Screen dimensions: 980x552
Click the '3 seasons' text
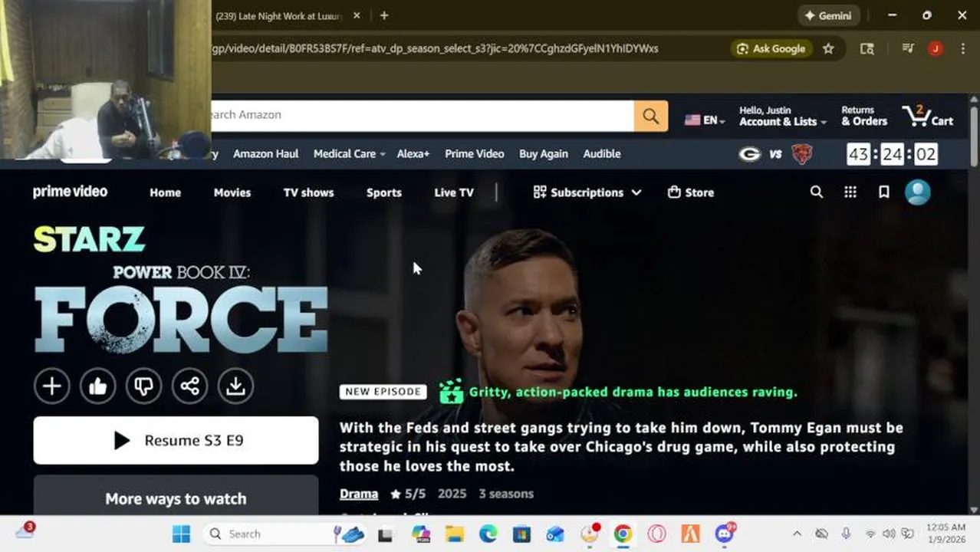click(506, 494)
